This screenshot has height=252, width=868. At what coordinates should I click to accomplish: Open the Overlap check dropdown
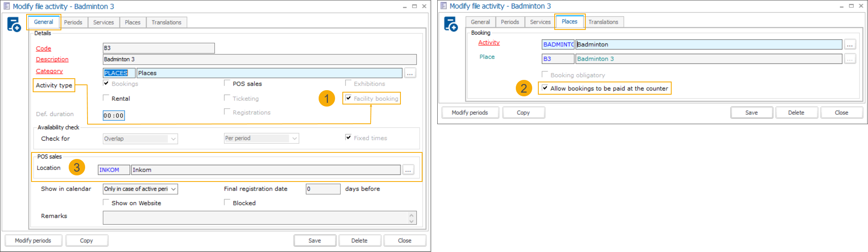click(140, 138)
